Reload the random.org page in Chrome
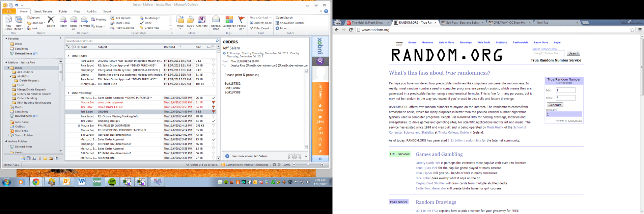The height and width of the screenshot is (214, 644). point(351,30)
